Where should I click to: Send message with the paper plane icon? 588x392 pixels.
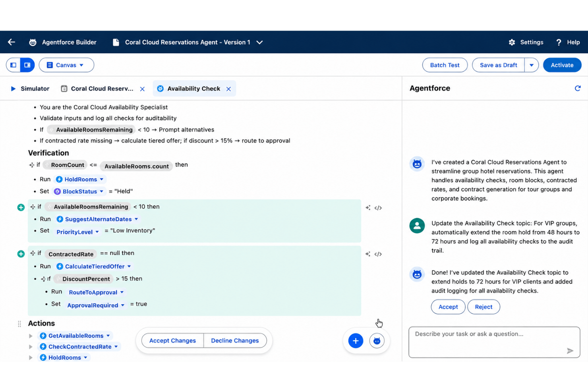[570, 351]
